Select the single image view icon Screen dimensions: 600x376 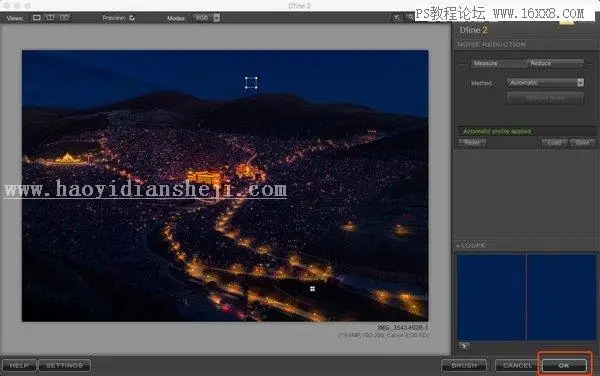[37, 18]
